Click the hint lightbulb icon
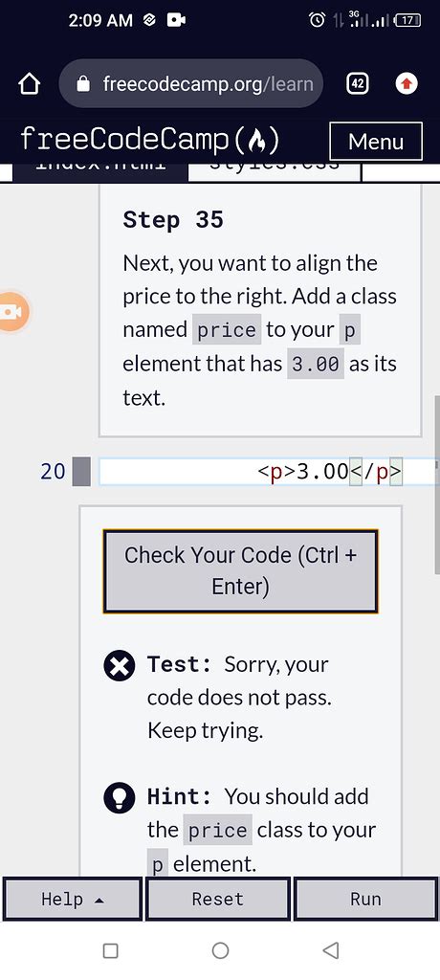Image resolution: width=440 pixels, height=980 pixels. click(x=119, y=798)
